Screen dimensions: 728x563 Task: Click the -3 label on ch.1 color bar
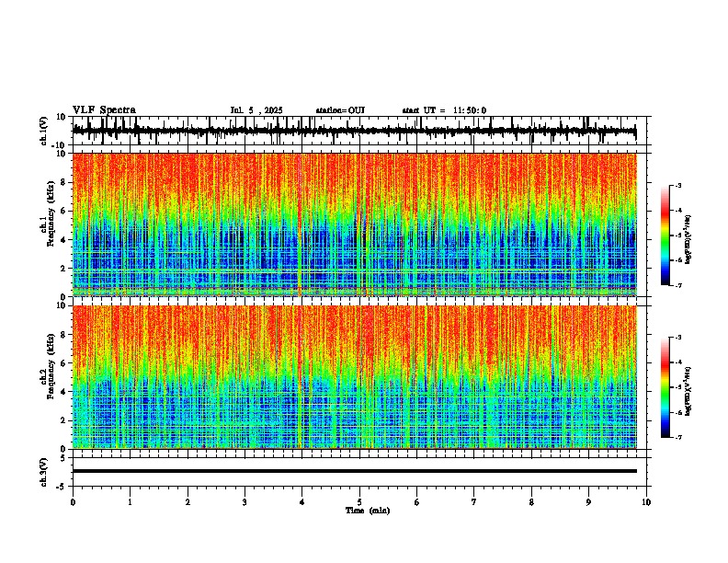(677, 185)
